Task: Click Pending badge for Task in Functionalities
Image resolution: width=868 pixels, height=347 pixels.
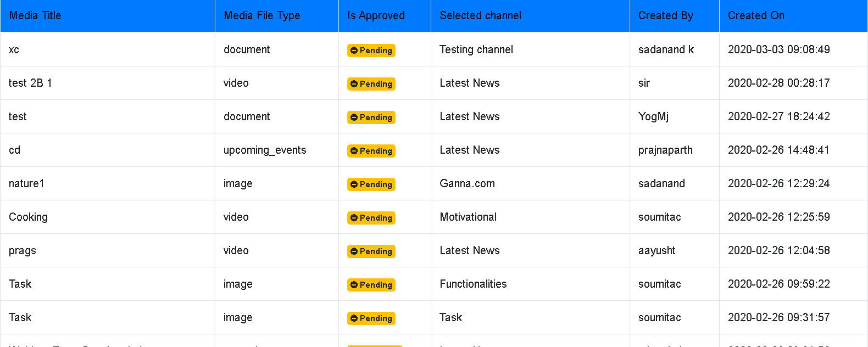Action: tap(371, 285)
